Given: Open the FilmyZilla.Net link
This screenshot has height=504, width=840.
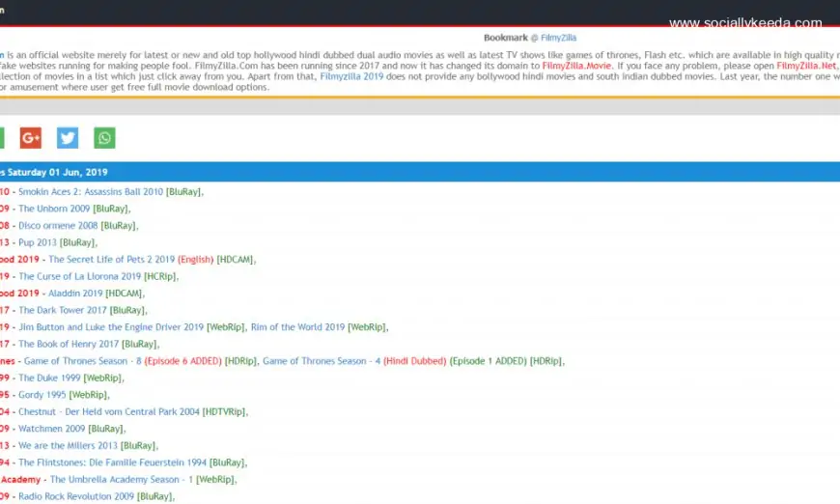Looking at the screenshot, I should click(x=806, y=66).
